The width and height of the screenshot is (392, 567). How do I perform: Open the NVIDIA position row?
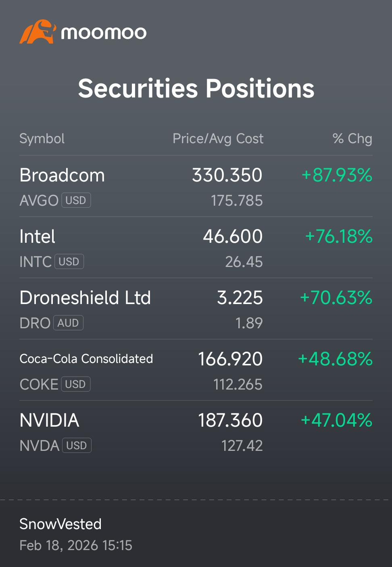(196, 432)
